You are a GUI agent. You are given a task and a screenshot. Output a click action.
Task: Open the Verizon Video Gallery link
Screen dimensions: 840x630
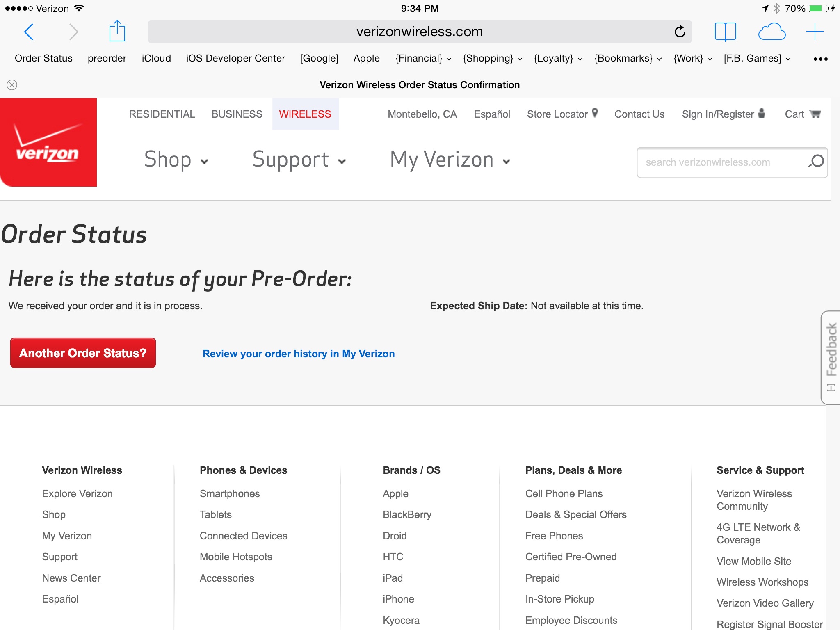(x=765, y=603)
